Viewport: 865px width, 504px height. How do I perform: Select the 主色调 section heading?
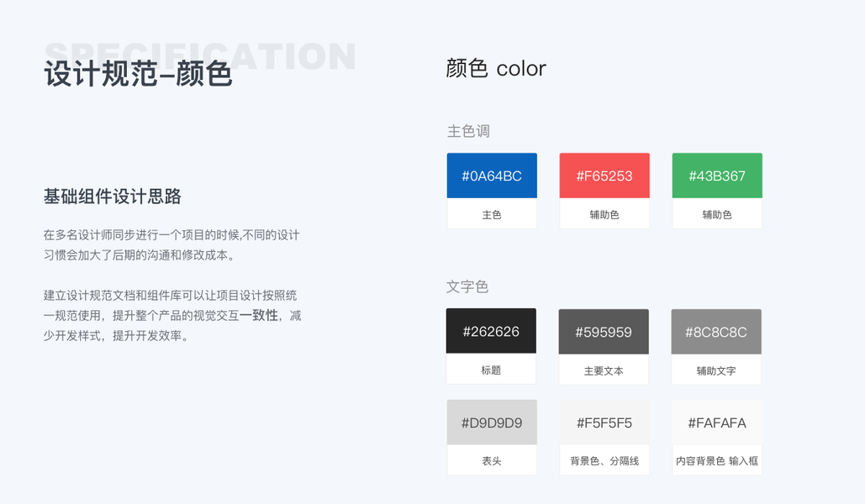coord(468,131)
